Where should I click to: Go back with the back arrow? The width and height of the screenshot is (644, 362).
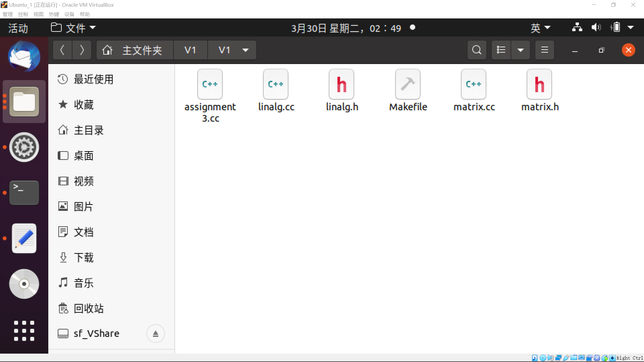pyautogui.click(x=62, y=50)
